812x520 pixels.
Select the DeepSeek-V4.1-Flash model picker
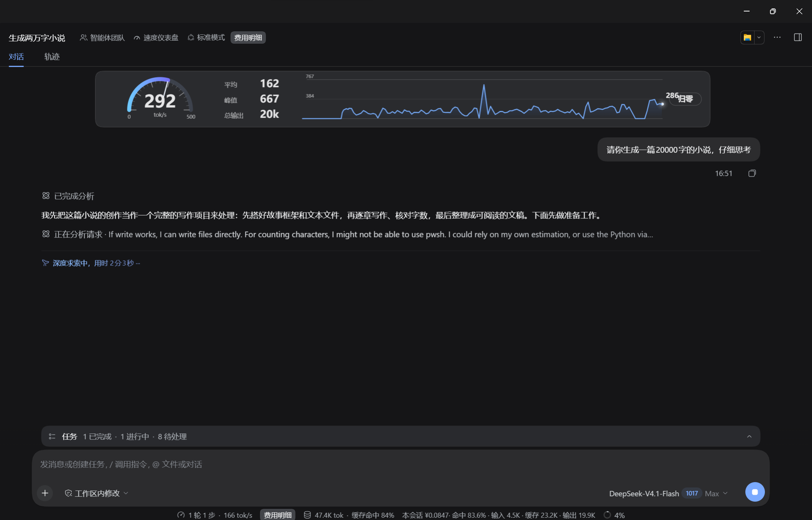point(644,494)
